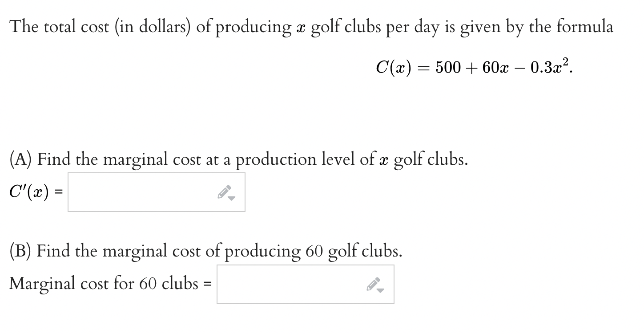Viewport: 644px width, 334px height.
Task: Select the formula C(x) = 500 + 60x - 0.3x²
Action: 474,68
